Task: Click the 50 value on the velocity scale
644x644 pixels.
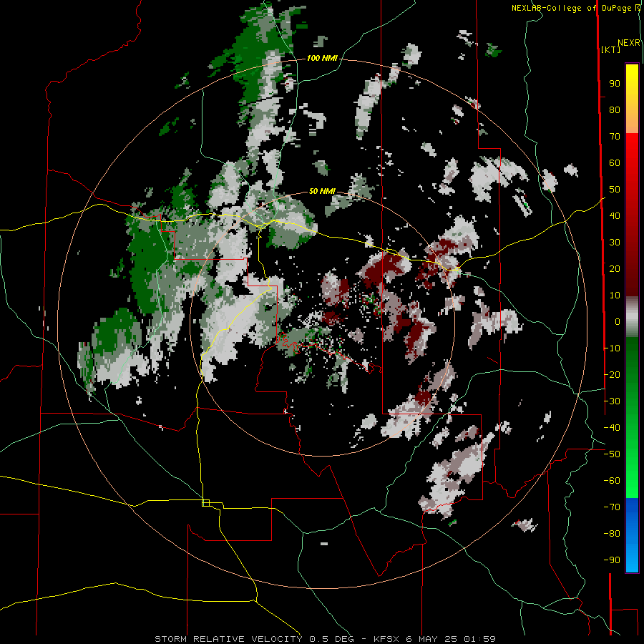Action: [615, 190]
